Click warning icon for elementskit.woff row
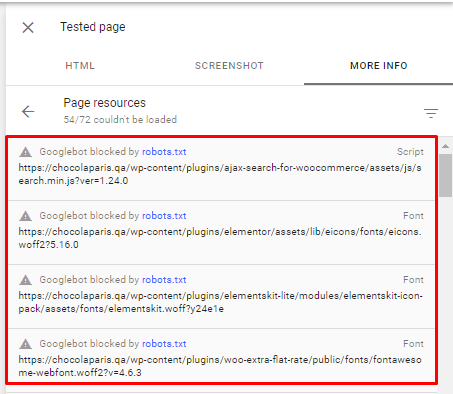 tap(26, 280)
